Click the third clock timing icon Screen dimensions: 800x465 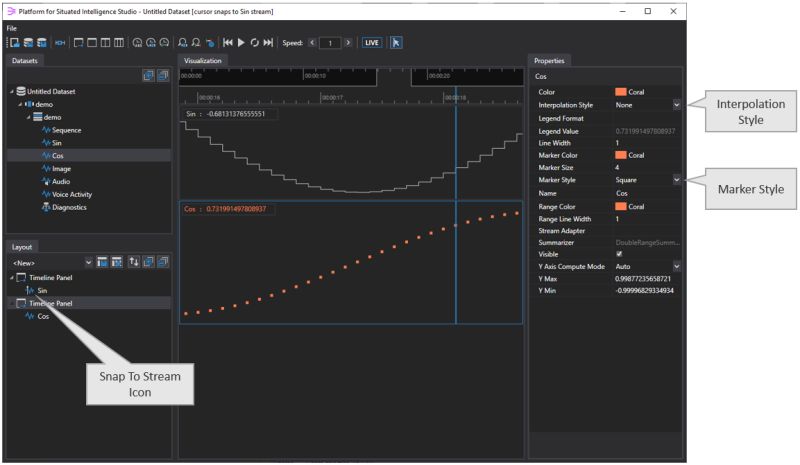point(164,43)
